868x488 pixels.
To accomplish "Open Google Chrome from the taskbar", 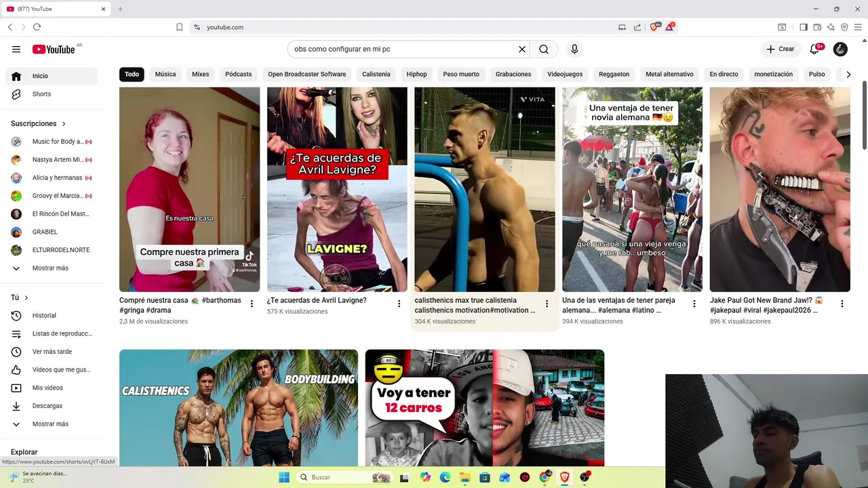I will click(x=545, y=477).
